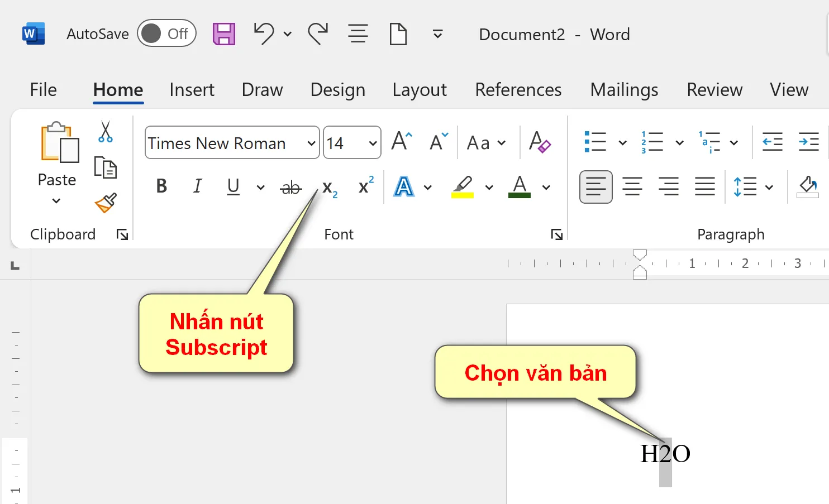Toggle Bold formatting
The height and width of the screenshot is (504, 829).
click(161, 186)
